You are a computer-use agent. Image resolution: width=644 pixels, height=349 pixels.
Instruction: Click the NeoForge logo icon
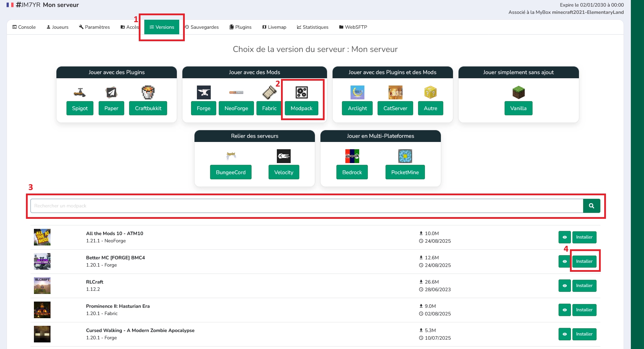pos(236,92)
